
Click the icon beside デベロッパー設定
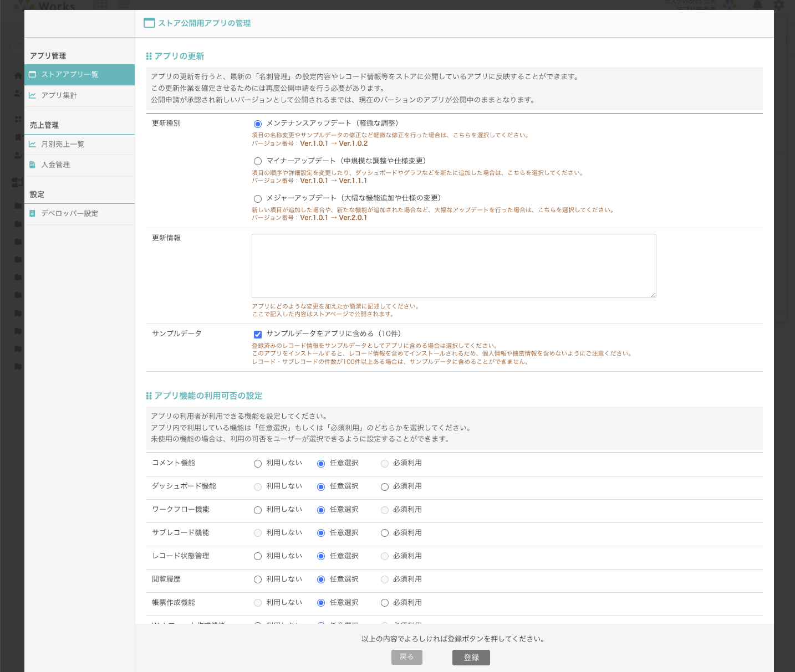[x=33, y=213]
